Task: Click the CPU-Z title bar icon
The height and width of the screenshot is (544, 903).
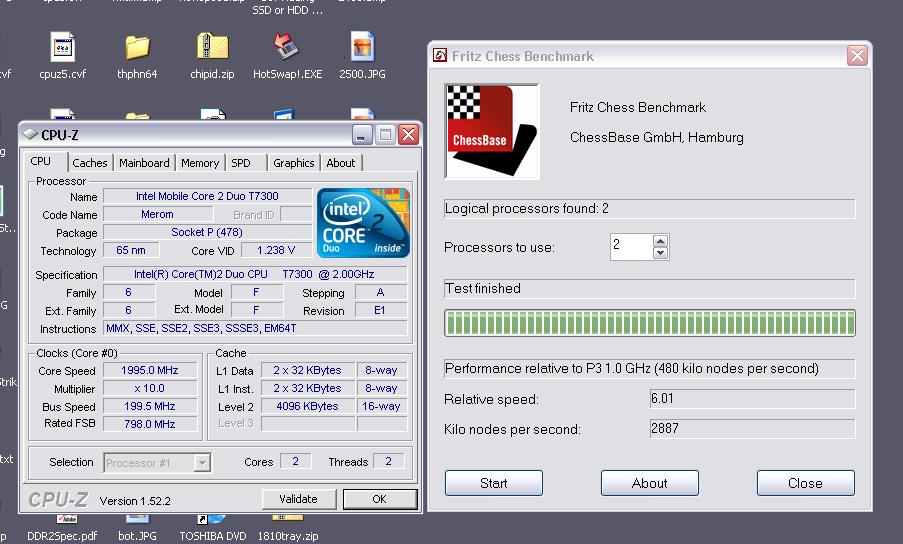Action: (29, 135)
